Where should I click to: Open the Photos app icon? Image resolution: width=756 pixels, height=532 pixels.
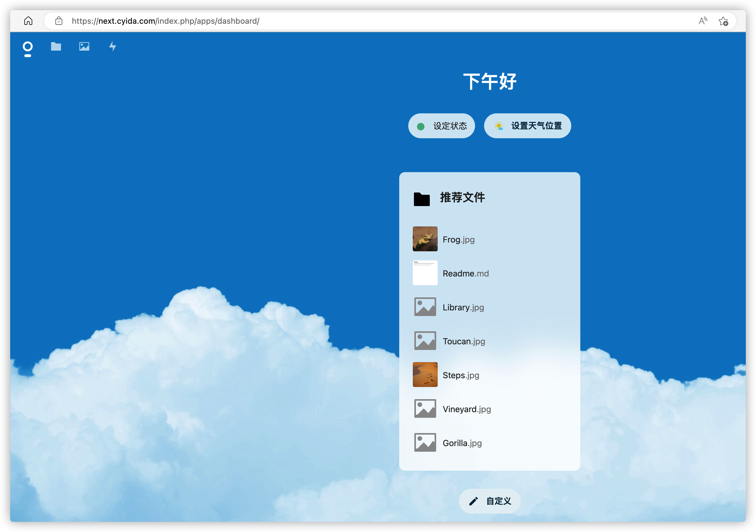tap(84, 46)
